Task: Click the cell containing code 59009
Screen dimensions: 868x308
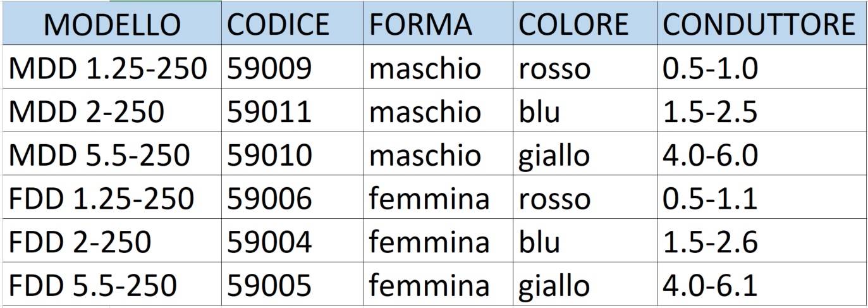Action: pyautogui.click(x=293, y=67)
